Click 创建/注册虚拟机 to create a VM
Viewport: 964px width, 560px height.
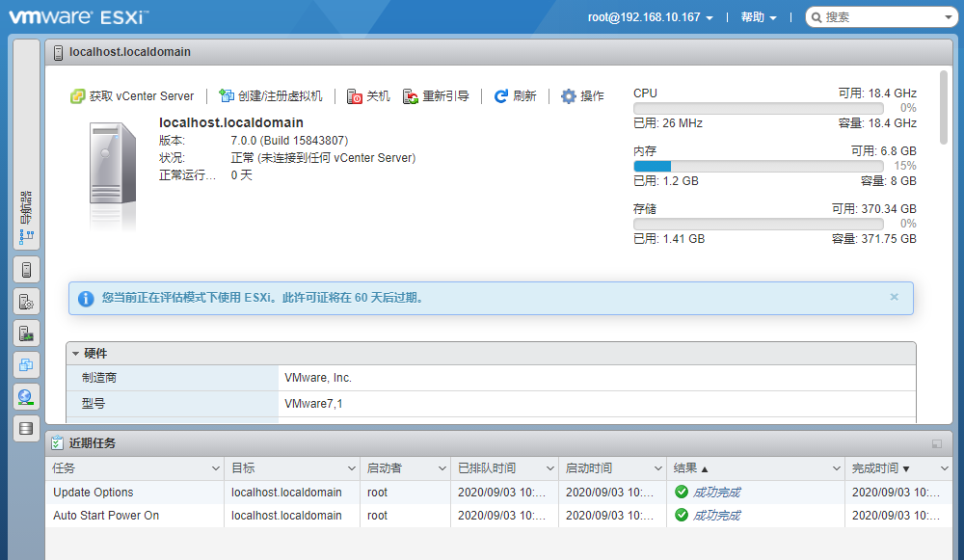271,96
